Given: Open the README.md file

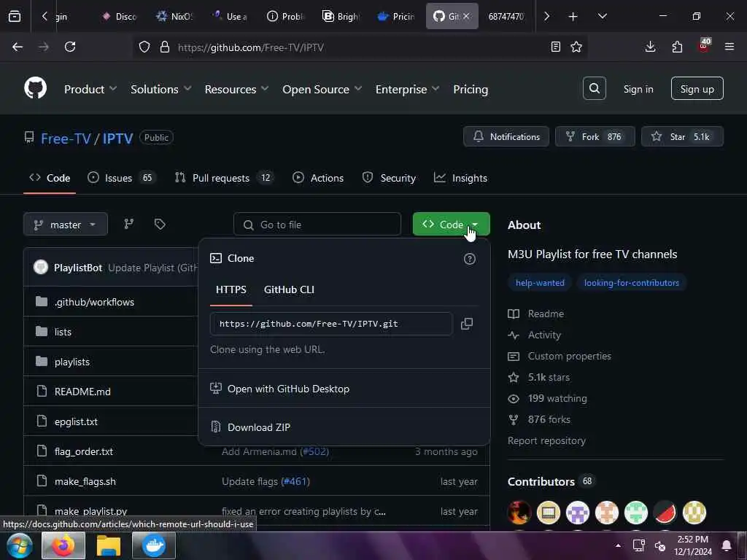Looking at the screenshot, I should coord(82,392).
